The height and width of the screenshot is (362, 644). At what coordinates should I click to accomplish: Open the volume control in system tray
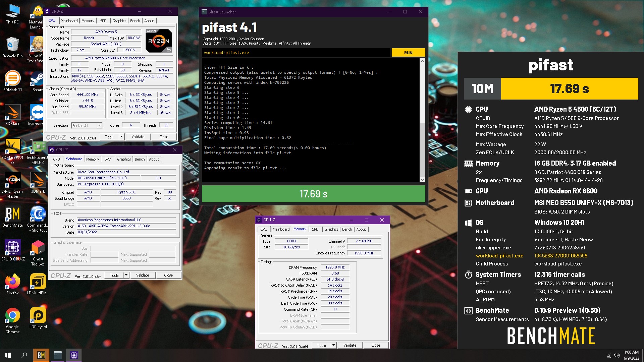(616, 355)
